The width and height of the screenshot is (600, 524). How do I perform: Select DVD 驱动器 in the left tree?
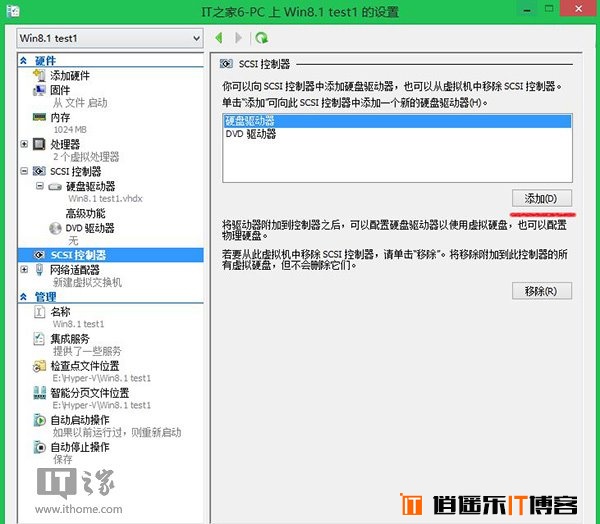[x=90, y=228]
